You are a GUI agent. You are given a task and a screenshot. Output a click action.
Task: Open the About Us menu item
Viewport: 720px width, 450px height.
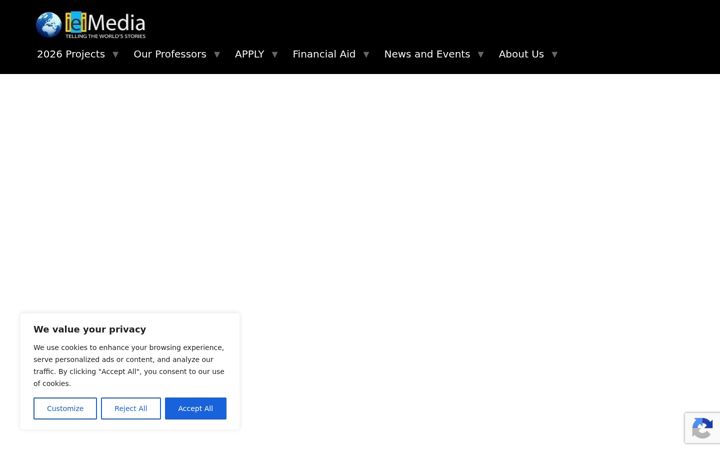tap(521, 54)
